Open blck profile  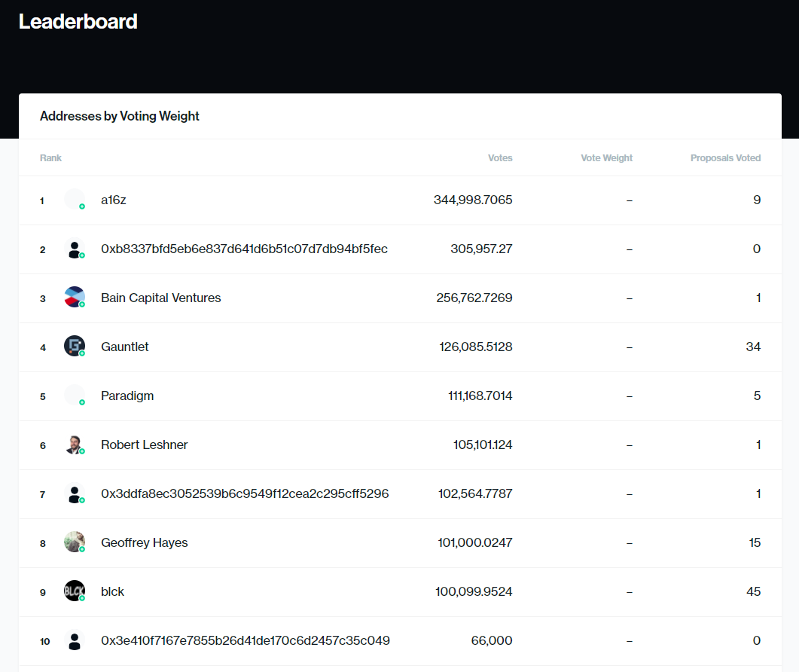[x=113, y=591]
